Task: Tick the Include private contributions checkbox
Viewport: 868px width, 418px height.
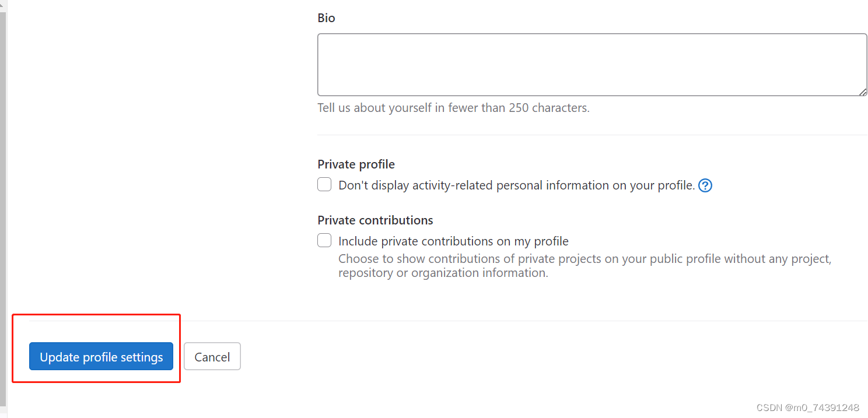Action: [324, 240]
